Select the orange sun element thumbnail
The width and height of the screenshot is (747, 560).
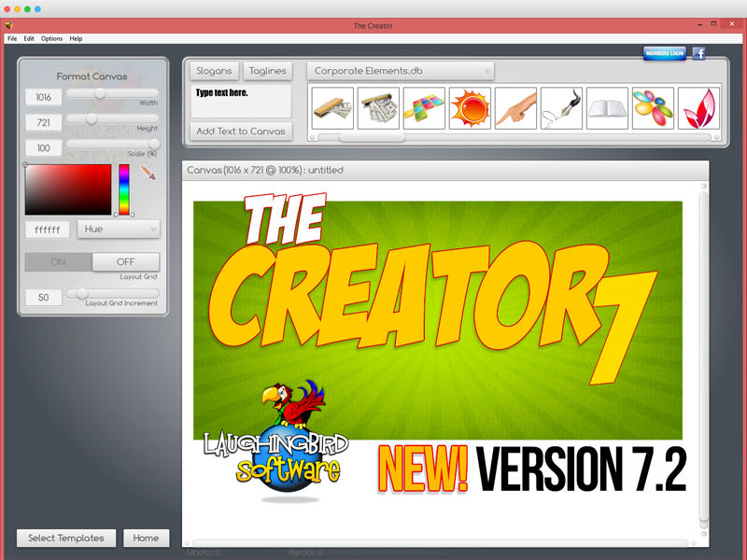coord(470,108)
